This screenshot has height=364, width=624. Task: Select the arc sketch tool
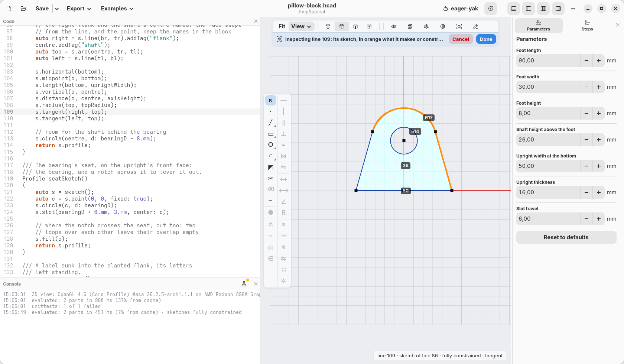[270, 156]
